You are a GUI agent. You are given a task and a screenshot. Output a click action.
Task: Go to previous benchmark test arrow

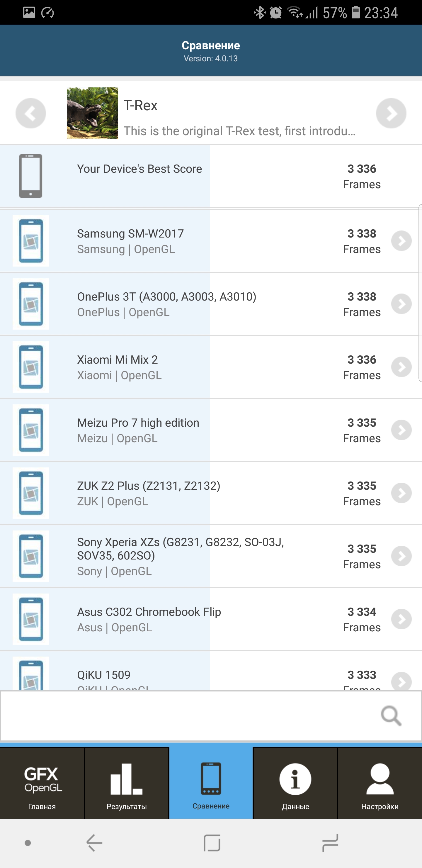31,113
